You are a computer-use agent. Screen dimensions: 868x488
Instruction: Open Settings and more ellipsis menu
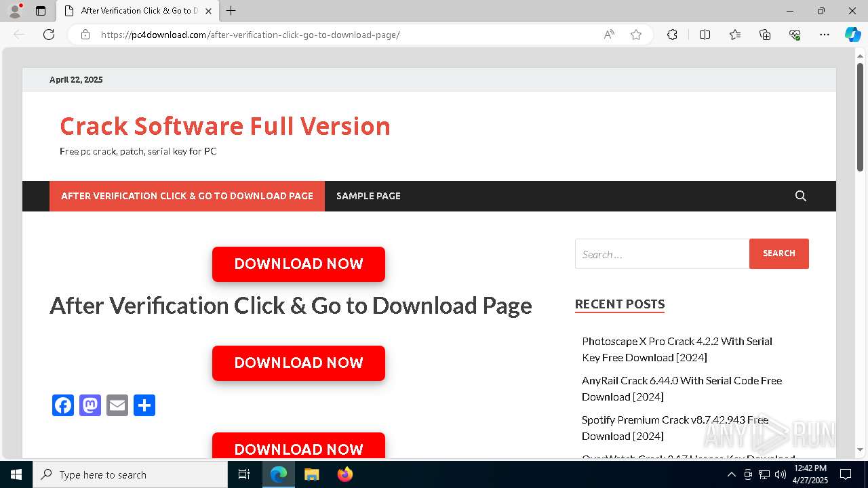coord(825,35)
